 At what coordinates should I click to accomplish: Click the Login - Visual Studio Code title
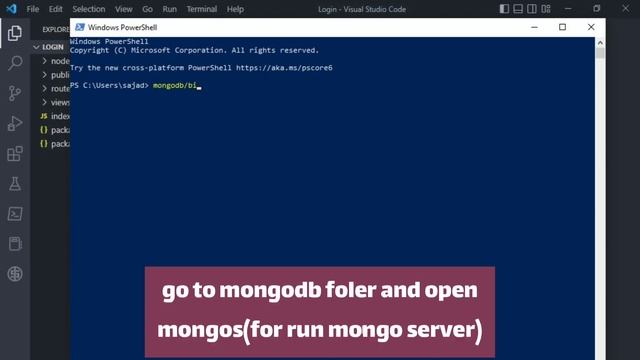click(x=362, y=9)
